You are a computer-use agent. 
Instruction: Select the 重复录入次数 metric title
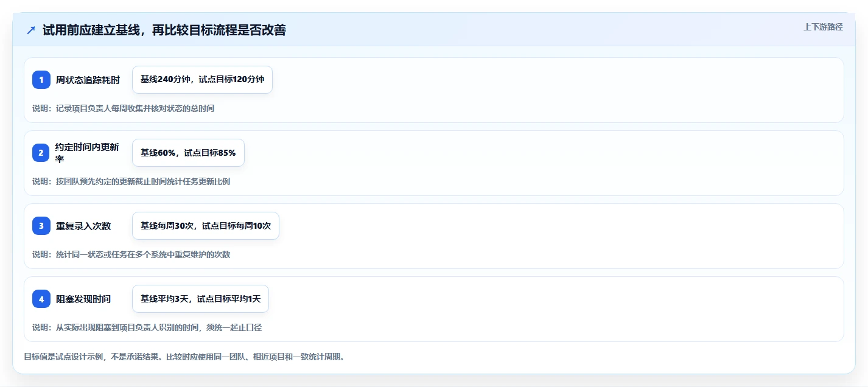pos(83,226)
